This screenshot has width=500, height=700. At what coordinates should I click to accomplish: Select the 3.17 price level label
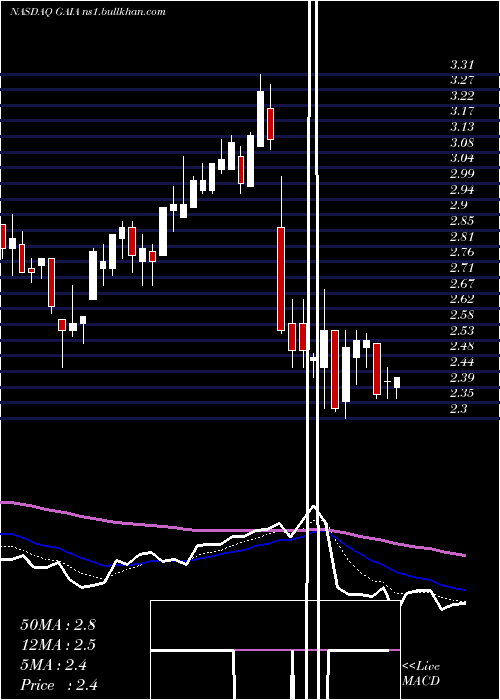coord(462,112)
